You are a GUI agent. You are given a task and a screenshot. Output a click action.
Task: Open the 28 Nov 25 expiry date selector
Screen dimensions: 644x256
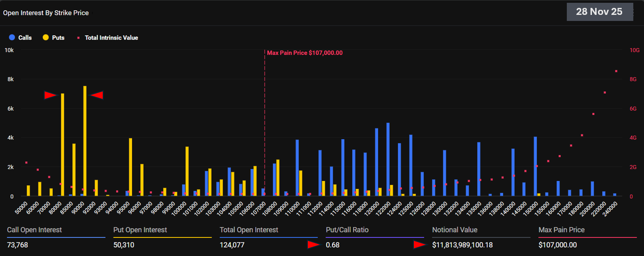click(599, 12)
